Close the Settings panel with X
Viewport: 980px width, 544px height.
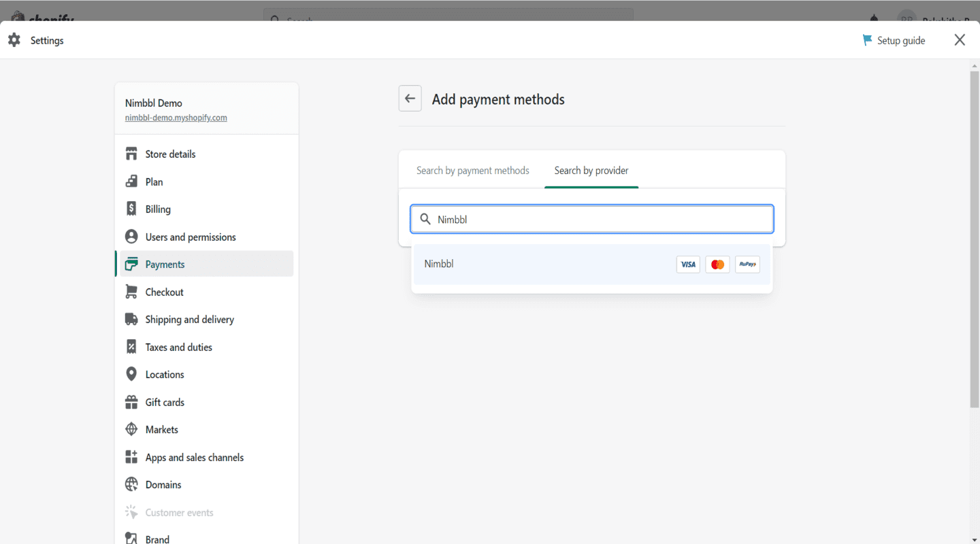[x=960, y=40]
